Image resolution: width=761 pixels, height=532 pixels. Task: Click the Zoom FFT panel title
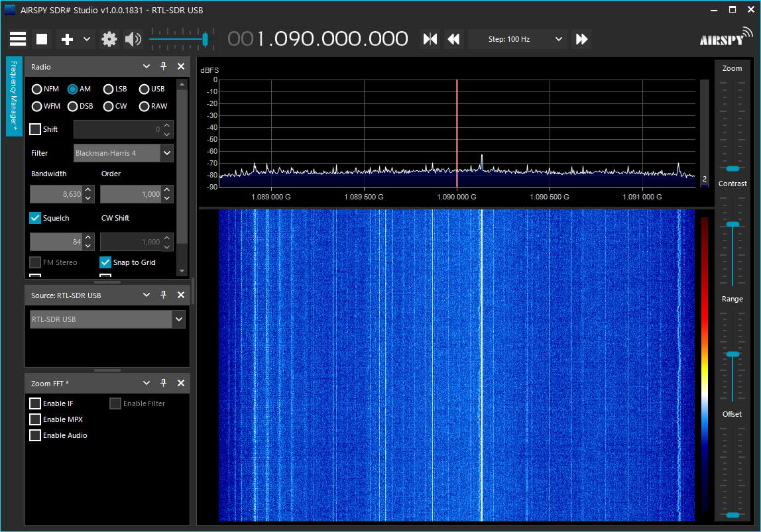(x=50, y=384)
